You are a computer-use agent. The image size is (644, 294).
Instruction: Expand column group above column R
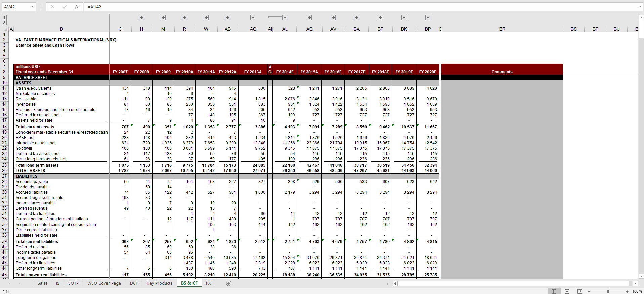pos(185,18)
